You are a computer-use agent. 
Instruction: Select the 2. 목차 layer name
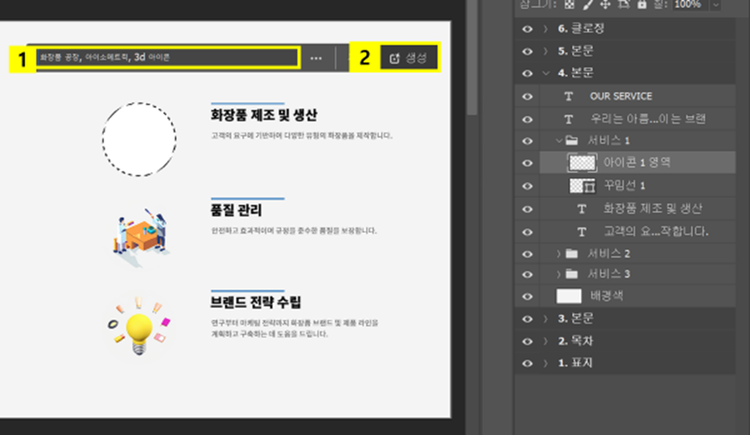click(575, 341)
